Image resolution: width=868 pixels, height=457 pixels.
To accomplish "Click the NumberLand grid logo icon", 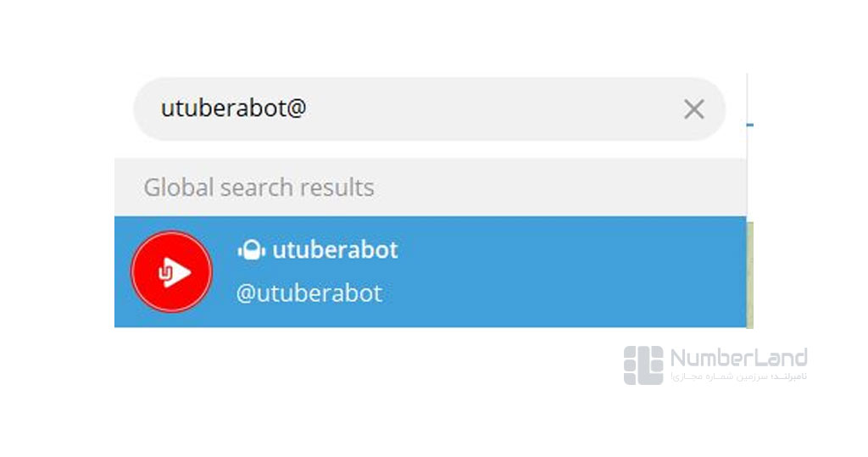I will (643, 365).
